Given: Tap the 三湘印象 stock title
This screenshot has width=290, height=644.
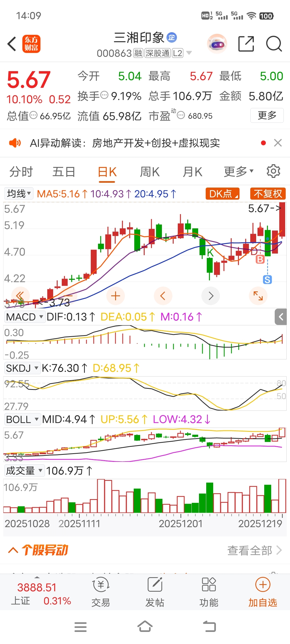Looking at the screenshot, I should pos(139,37).
